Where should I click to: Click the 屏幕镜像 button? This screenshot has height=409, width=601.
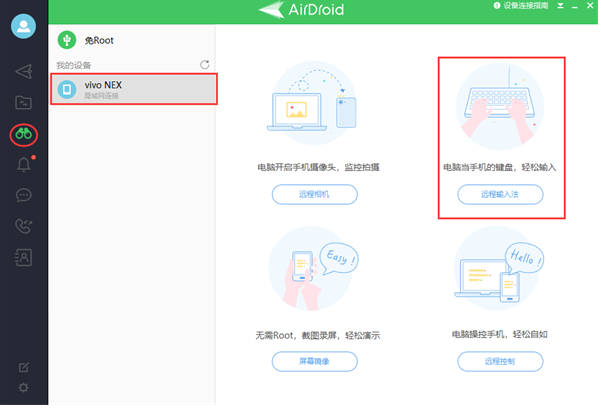tap(314, 361)
